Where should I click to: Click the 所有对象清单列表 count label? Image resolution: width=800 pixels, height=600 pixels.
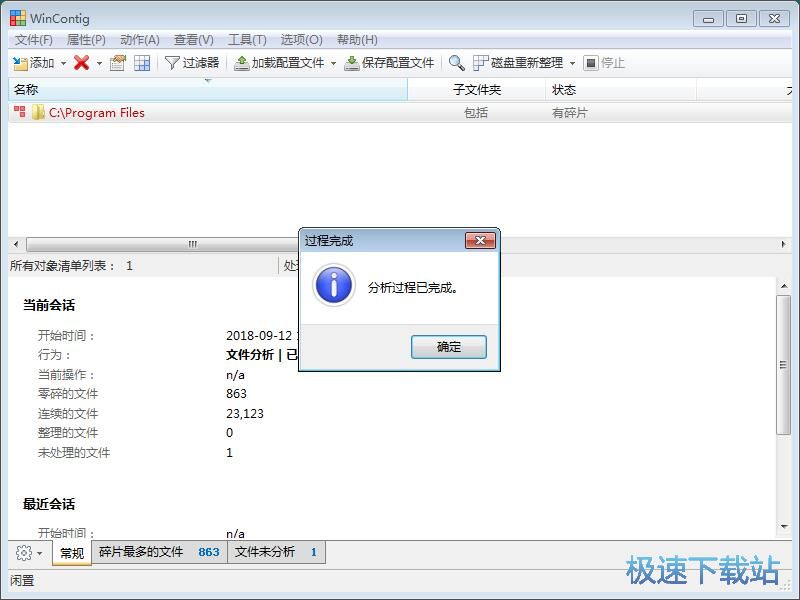pos(71,266)
